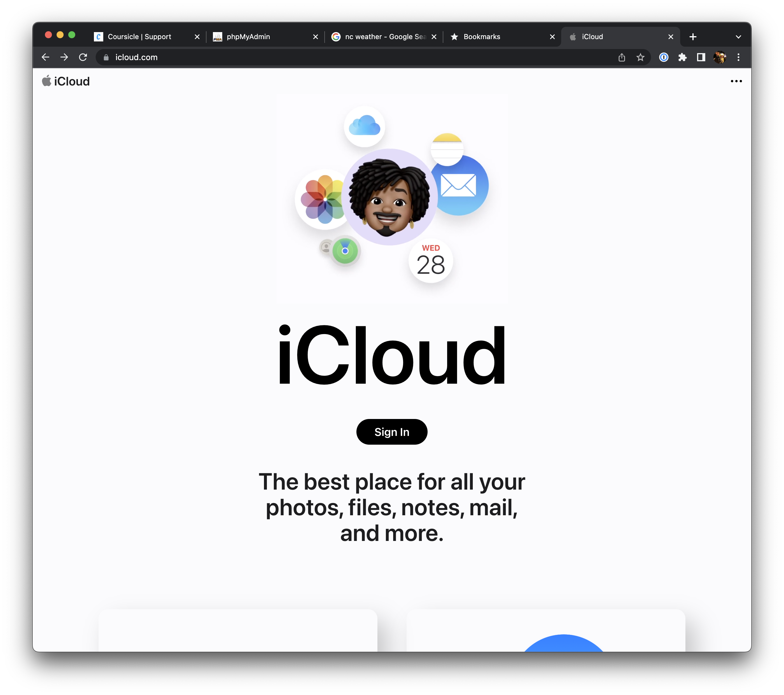Viewport: 784px width, 695px height.
Task: Open the 1Password extension icon
Action: pos(664,57)
